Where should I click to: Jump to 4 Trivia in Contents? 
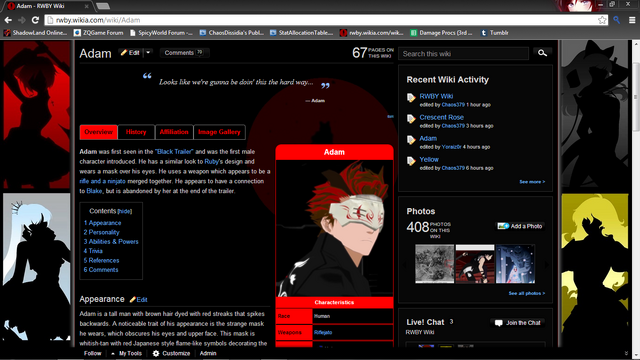pyautogui.click(x=93, y=251)
